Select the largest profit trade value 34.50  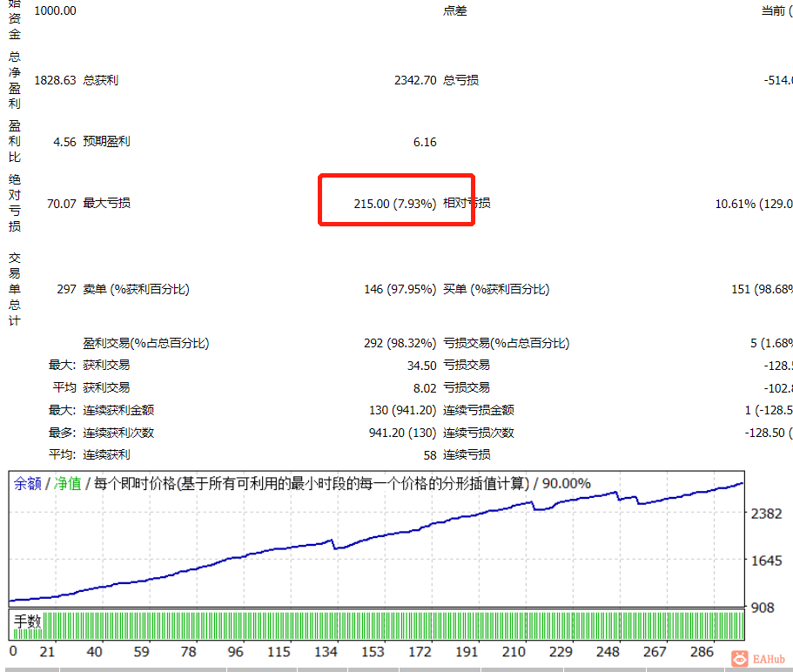(x=422, y=366)
